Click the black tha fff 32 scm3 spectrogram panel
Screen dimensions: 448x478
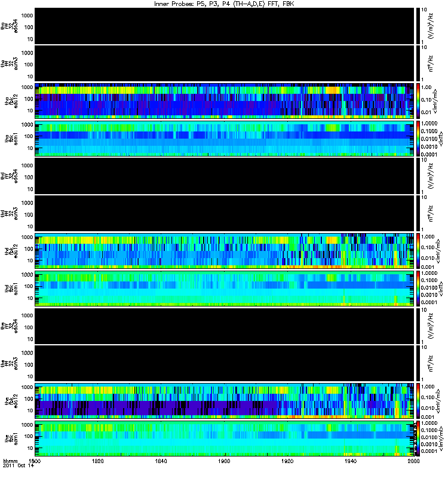point(225,63)
